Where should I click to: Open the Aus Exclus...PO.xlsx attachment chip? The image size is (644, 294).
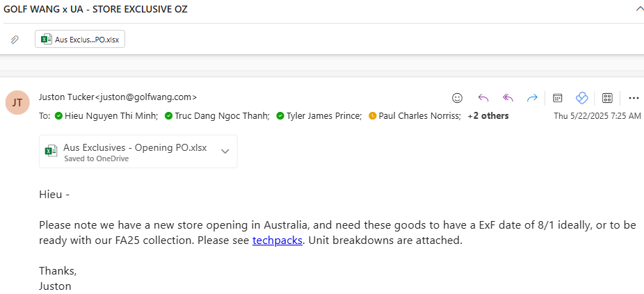tap(80, 40)
